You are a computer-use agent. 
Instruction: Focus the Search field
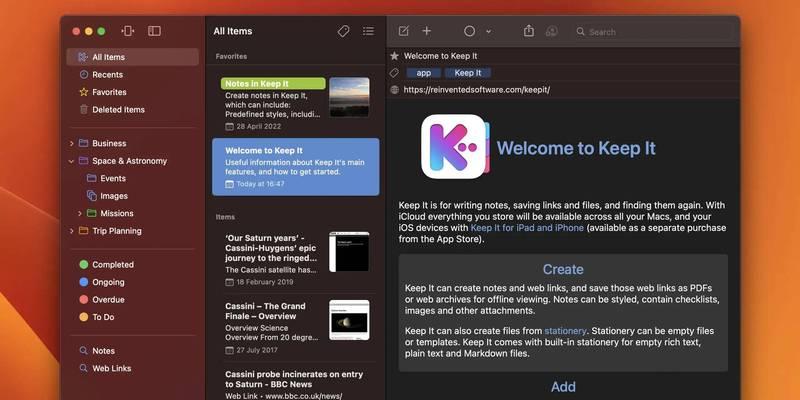pyautogui.click(x=654, y=32)
